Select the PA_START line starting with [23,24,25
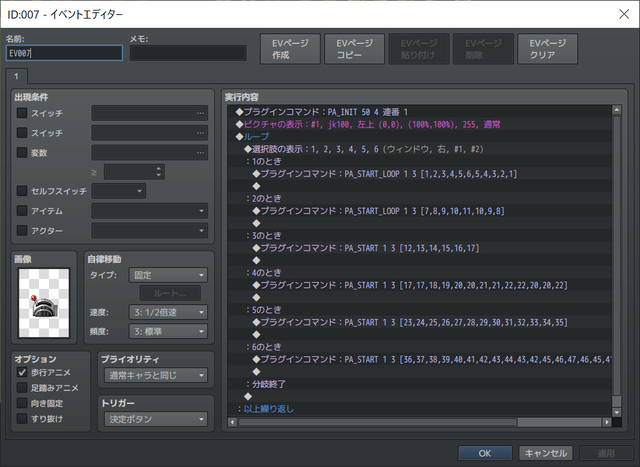The height and width of the screenshot is (467, 640). tap(420, 322)
